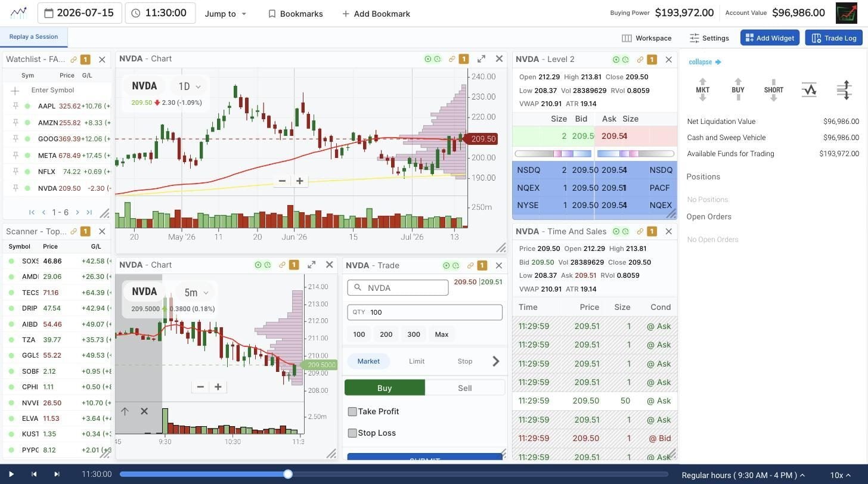Toggle the group number badge in the Level 2 header
This screenshot has width=868, height=484.
652,60
